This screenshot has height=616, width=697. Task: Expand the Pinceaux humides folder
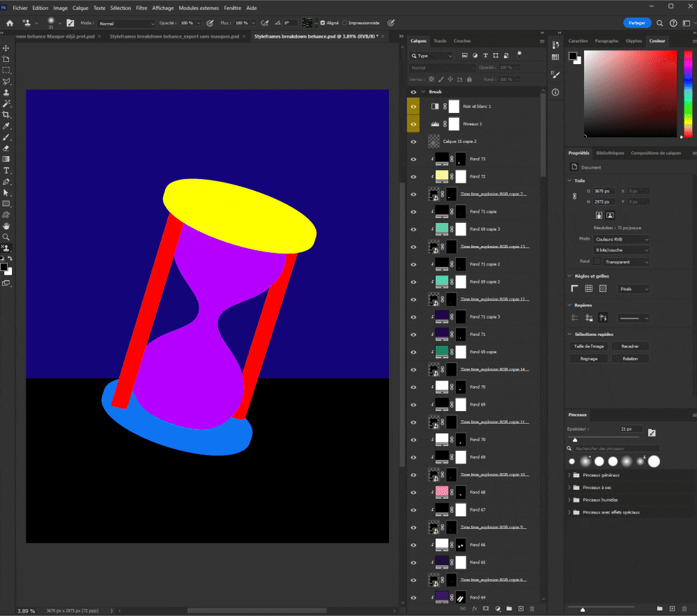(x=569, y=500)
